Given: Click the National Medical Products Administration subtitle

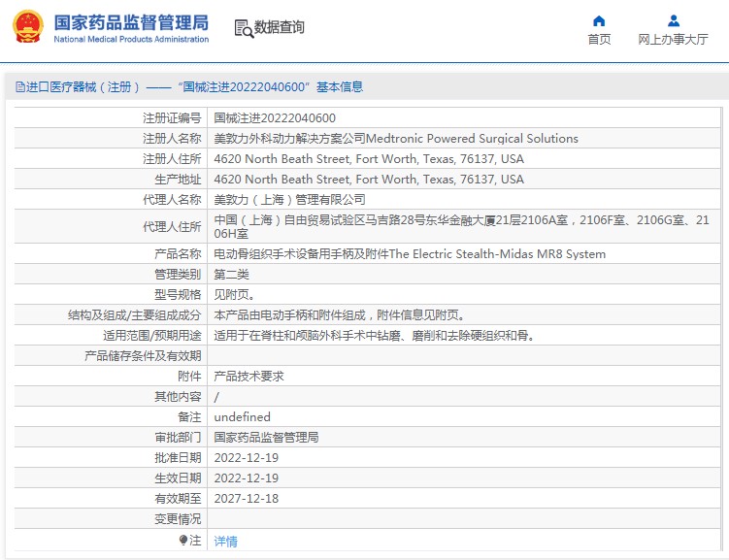Looking at the screenshot, I should (x=131, y=39).
